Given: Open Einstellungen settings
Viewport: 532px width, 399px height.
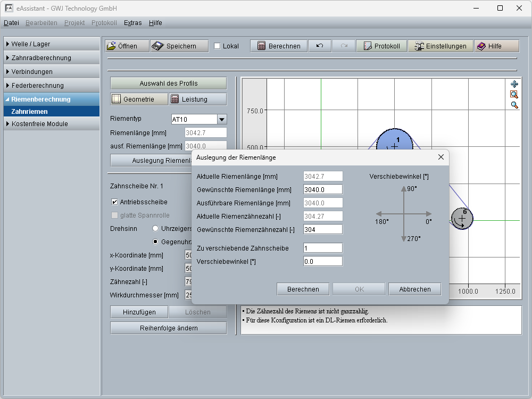Looking at the screenshot, I should (440, 46).
